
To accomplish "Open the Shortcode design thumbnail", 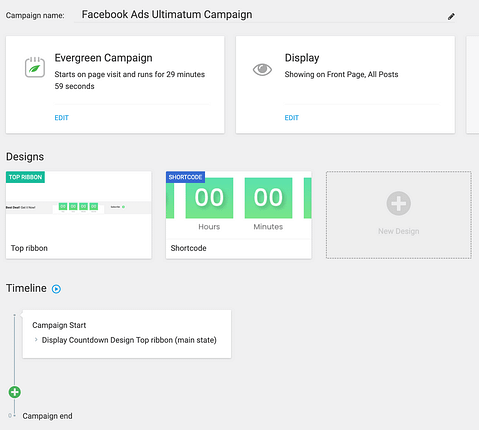I will tap(239, 205).
